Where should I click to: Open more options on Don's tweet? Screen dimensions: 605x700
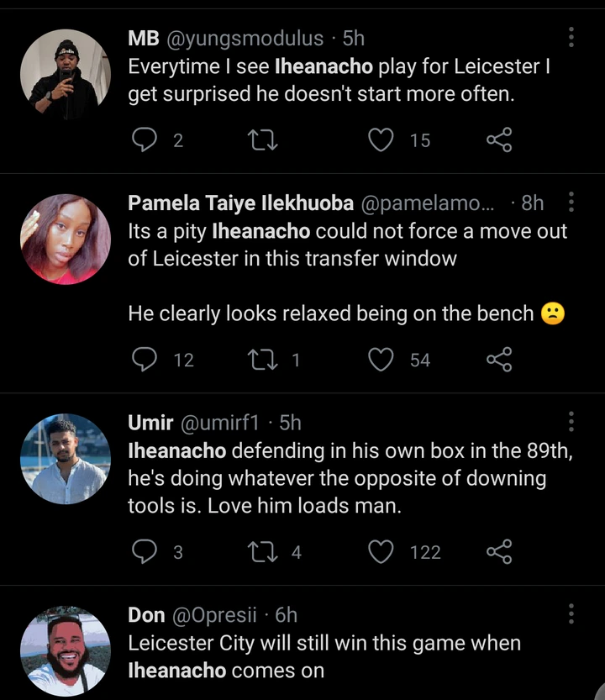pos(571,614)
